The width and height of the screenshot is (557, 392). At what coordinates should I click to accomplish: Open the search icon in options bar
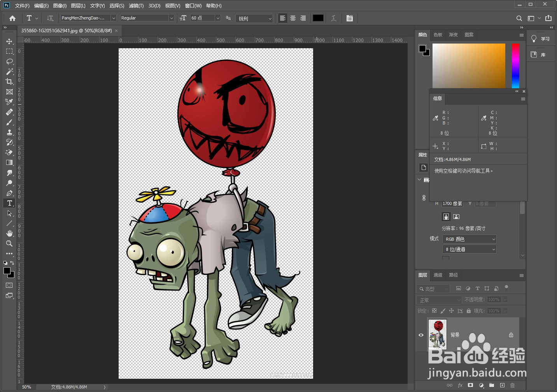tap(519, 18)
